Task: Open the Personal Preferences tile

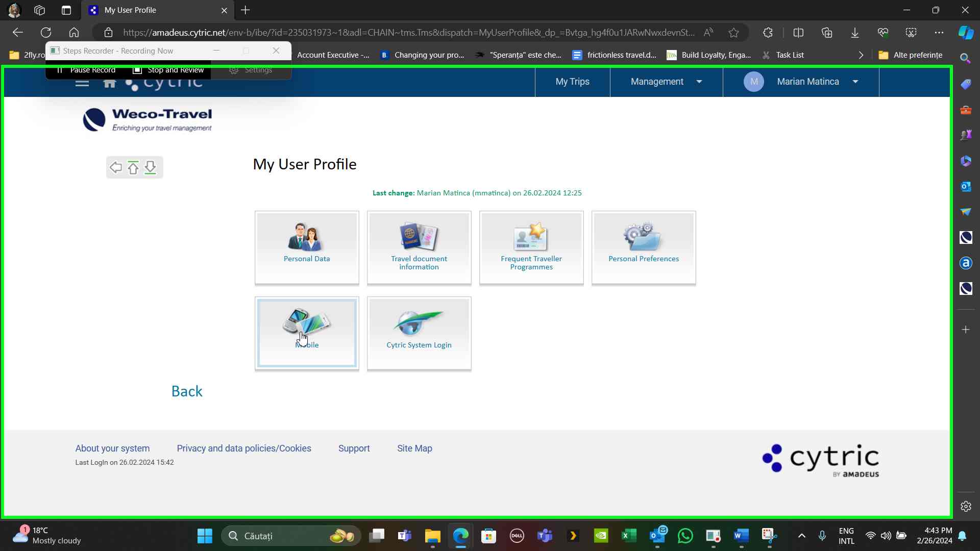Action: [x=644, y=247]
